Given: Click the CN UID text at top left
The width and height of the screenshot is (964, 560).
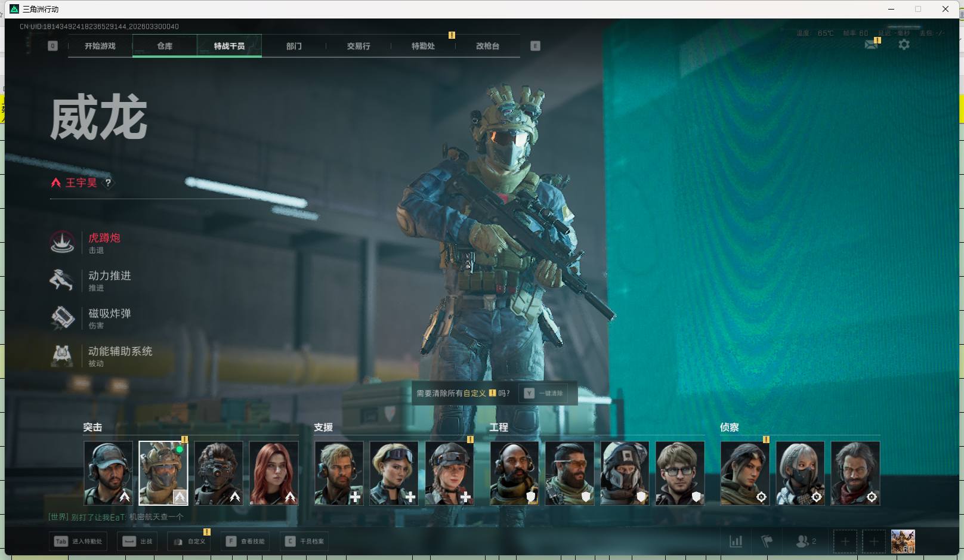Looking at the screenshot, I should [x=99, y=26].
